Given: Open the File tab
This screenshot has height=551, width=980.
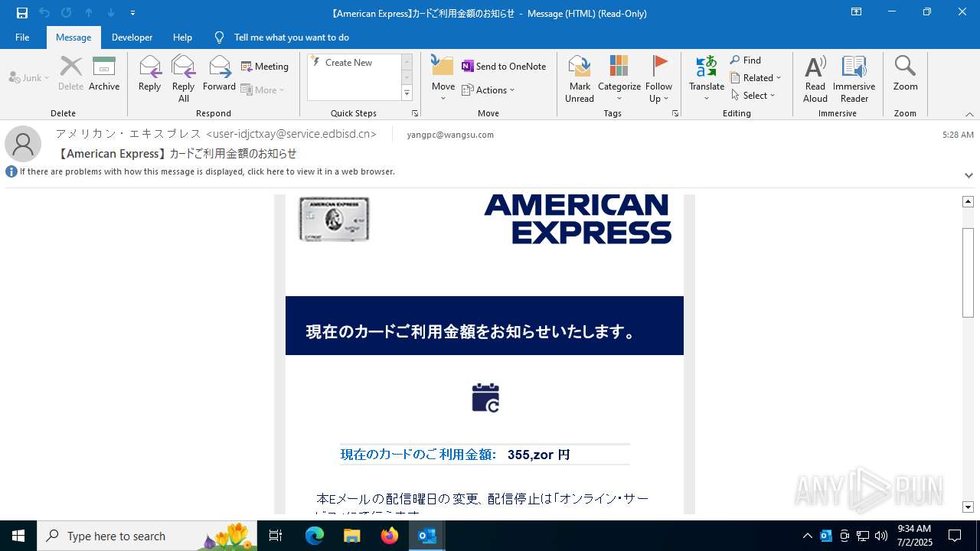Looking at the screenshot, I should (22, 37).
